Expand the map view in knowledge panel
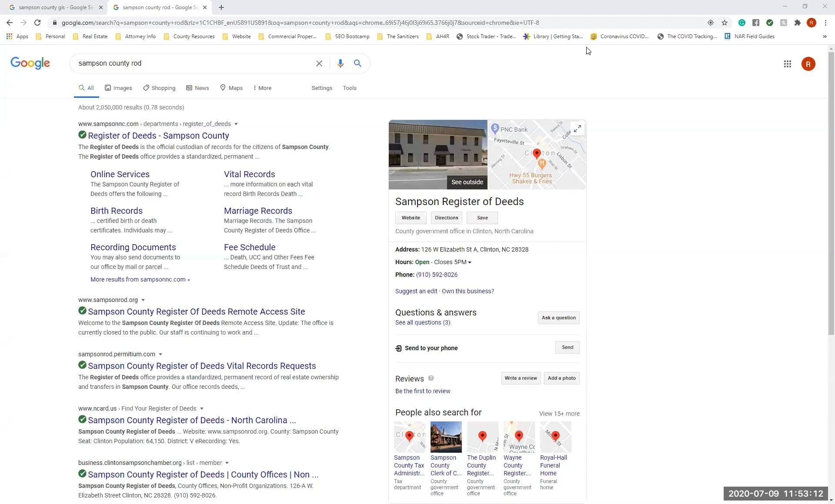The height and width of the screenshot is (504, 835). [x=577, y=129]
